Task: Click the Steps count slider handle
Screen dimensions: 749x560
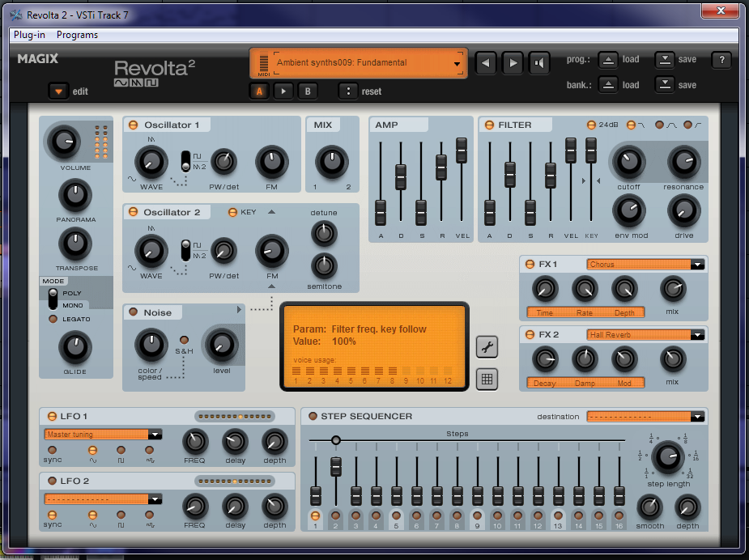Action: 336,440
